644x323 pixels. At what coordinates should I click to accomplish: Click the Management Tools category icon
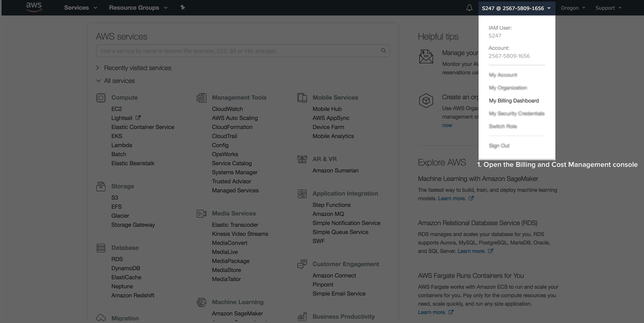pyautogui.click(x=202, y=98)
